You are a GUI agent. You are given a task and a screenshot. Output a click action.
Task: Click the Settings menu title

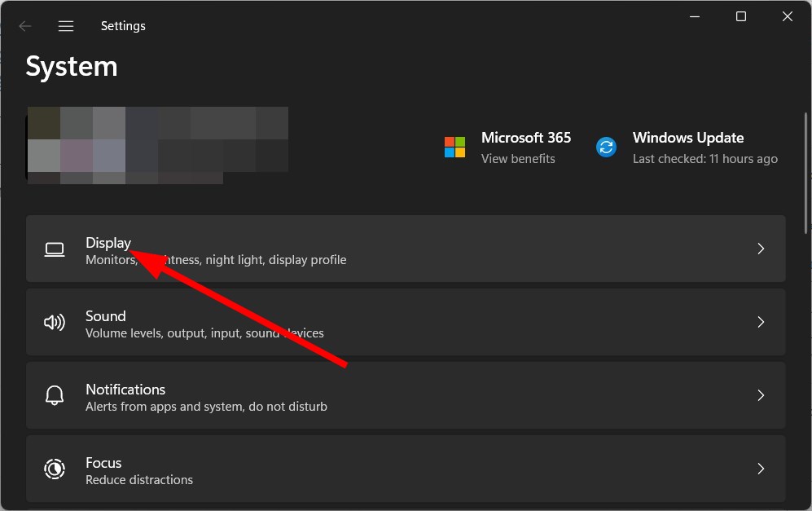(123, 25)
